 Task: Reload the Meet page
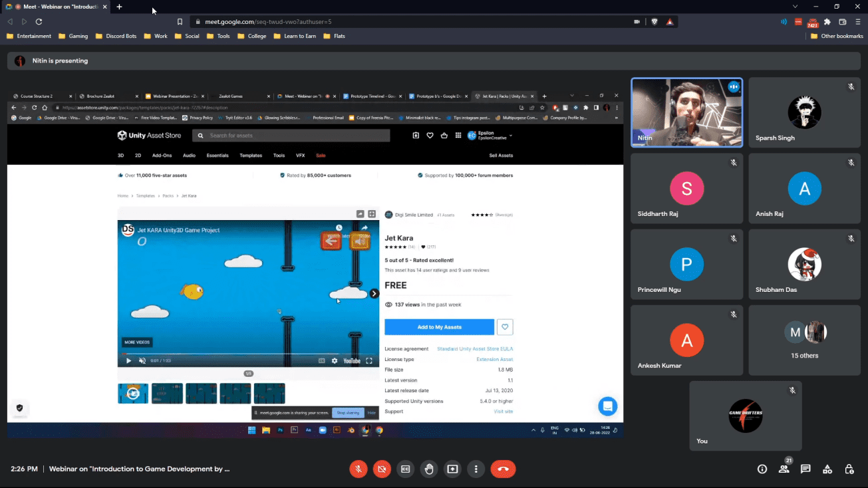39,21
